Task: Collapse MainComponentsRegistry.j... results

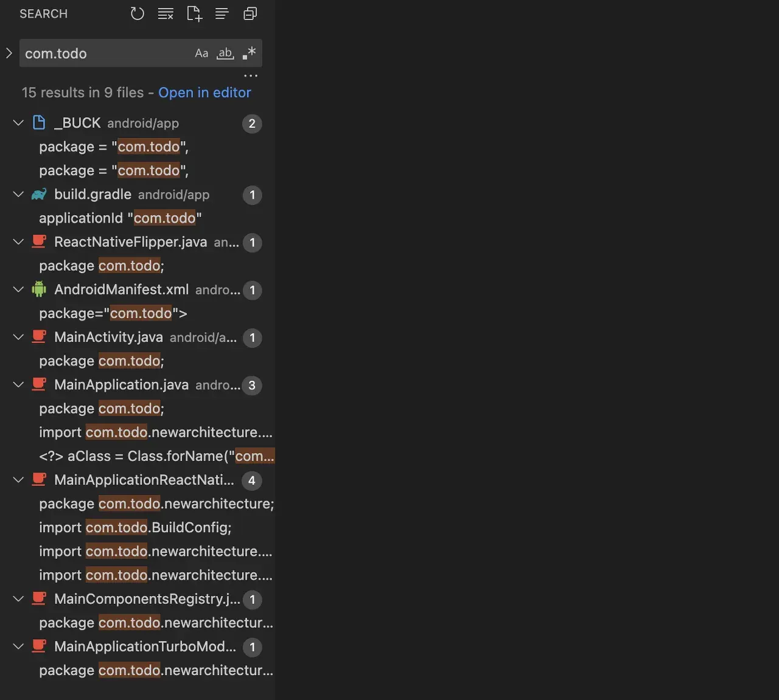Action: tap(18, 599)
